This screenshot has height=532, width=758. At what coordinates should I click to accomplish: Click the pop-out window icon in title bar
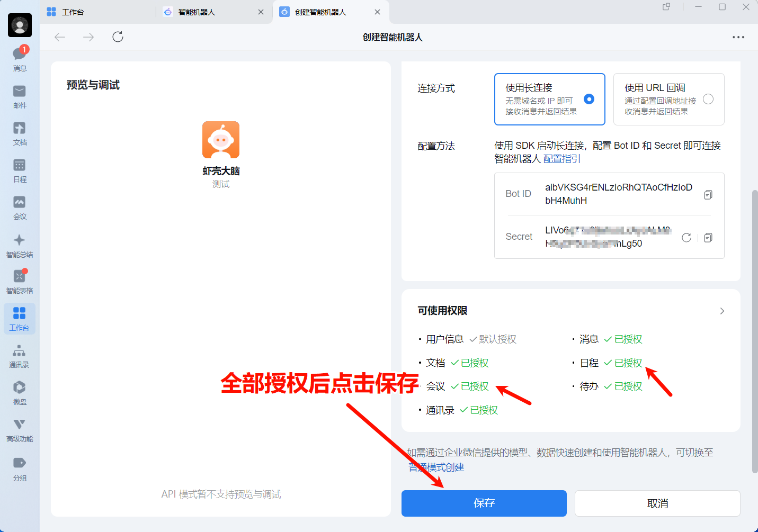[x=666, y=7]
